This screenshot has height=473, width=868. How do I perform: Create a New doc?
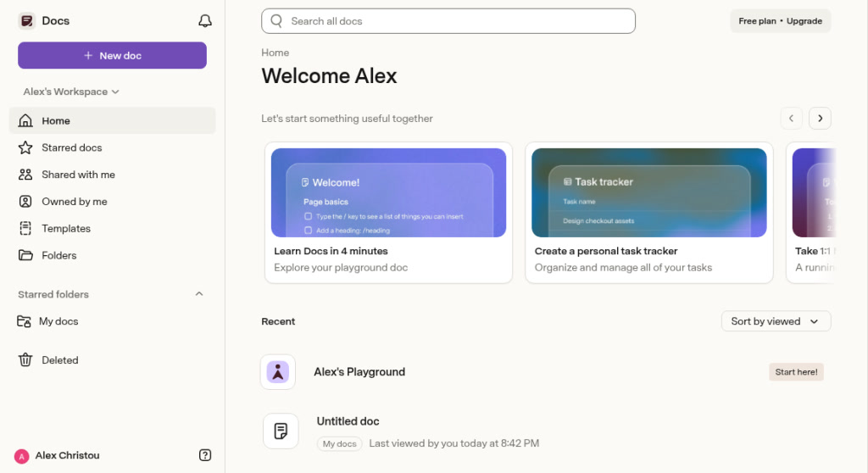[x=113, y=55]
